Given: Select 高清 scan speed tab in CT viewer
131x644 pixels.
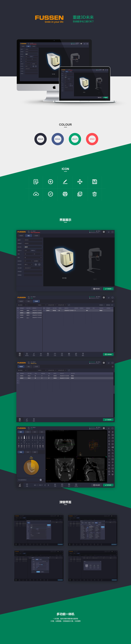Looking at the screenshot, I should 35,452.
